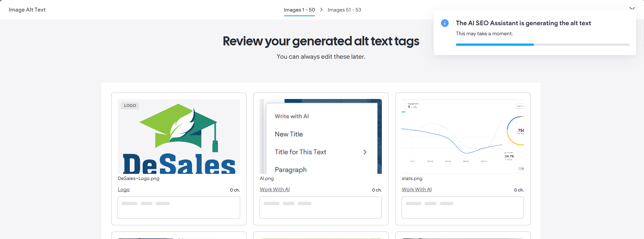Click alt text field for AI.png
The width and height of the screenshot is (644, 239).
pyautogui.click(x=321, y=207)
